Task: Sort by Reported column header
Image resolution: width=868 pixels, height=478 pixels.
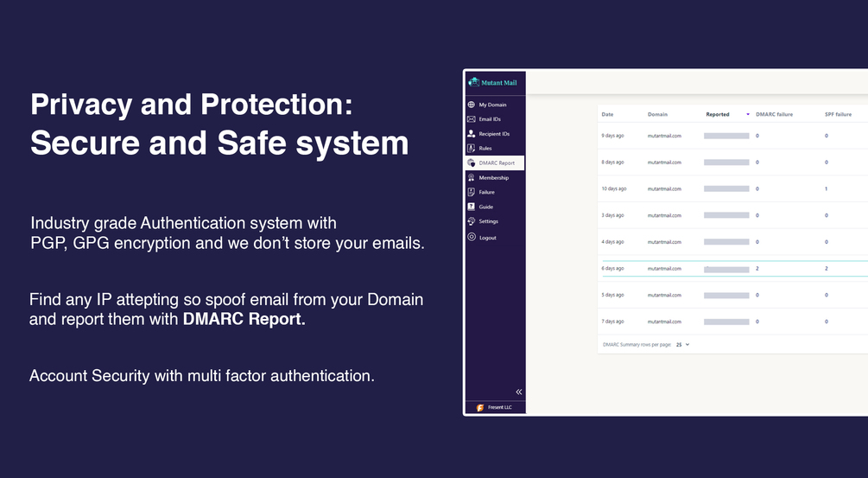Action: click(x=718, y=114)
